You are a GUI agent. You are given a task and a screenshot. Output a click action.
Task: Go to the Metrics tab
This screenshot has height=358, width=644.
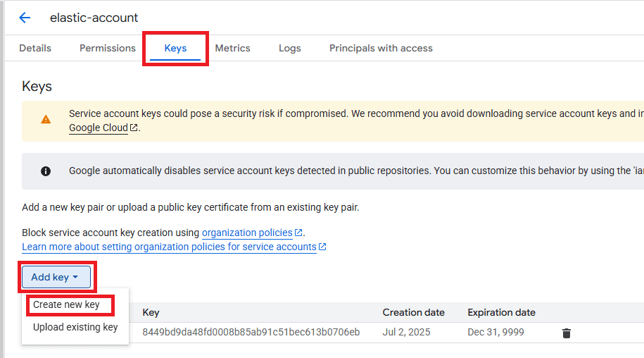232,48
